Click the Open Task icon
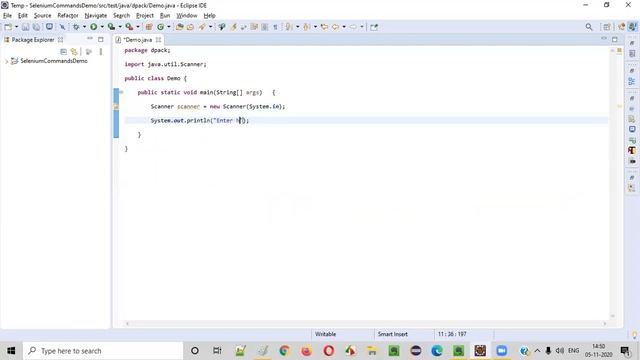Screen dimensions: 640x360 coord(190,27)
